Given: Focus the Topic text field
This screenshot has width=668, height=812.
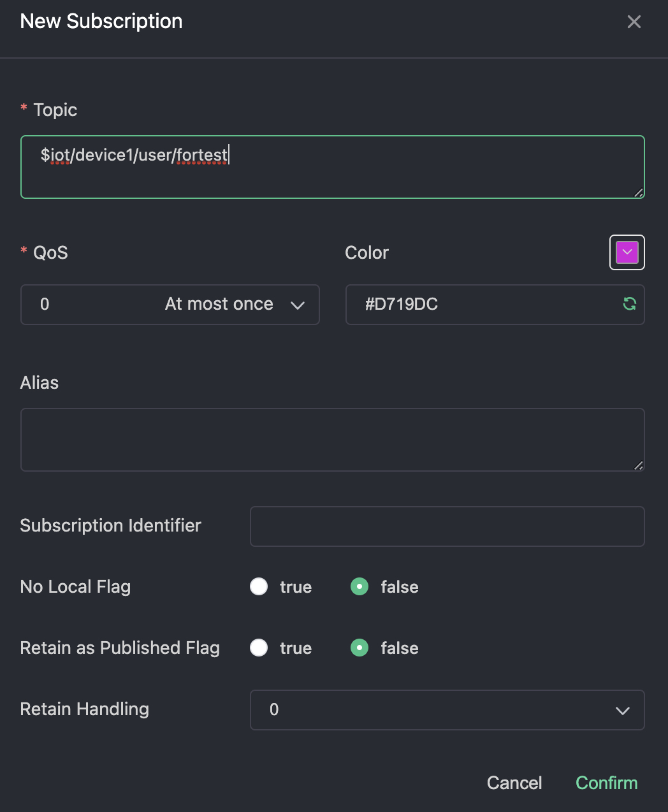Looking at the screenshot, I should tap(331, 167).
